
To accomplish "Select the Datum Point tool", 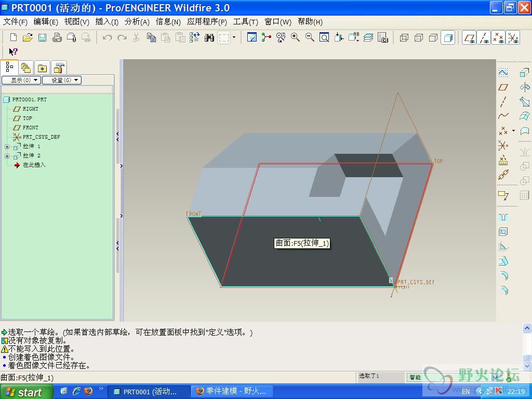I will point(503,130).
